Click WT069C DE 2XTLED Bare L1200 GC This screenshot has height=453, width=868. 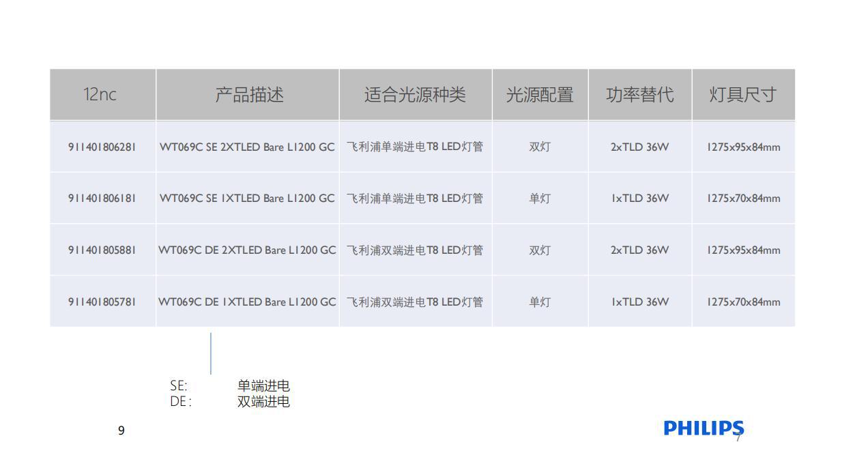(x=247, y=250)
